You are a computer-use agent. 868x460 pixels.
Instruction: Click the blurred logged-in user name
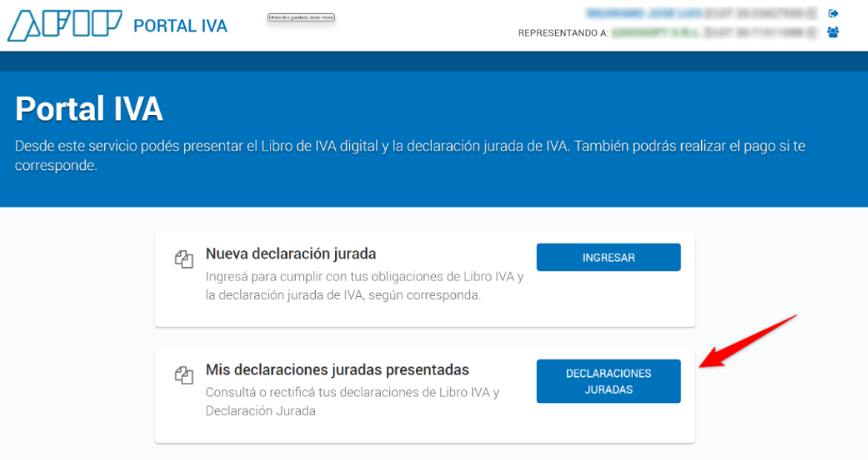coord(643,13)
